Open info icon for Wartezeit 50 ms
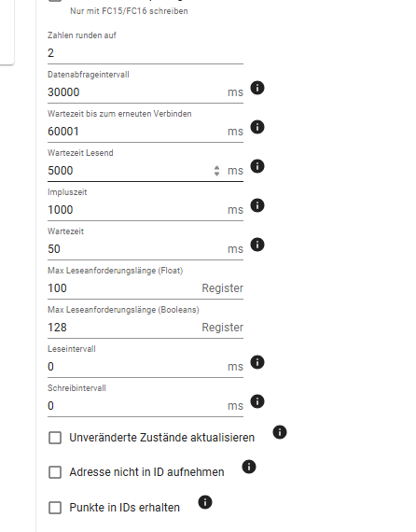Image resolution: width=416 pixels, height=532 pixels. tap(257, 245)
